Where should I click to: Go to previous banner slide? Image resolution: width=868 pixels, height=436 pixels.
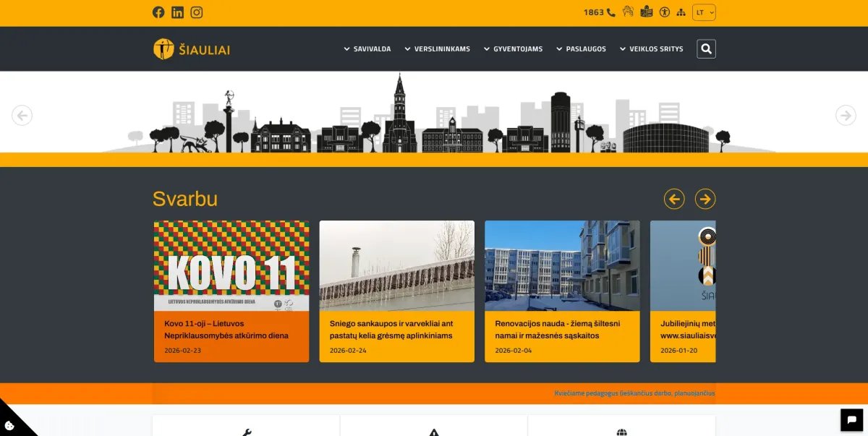22,115
